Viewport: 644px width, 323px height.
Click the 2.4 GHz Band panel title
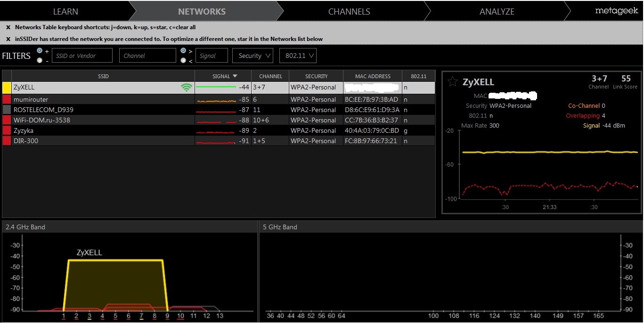[x=25, y=227]
